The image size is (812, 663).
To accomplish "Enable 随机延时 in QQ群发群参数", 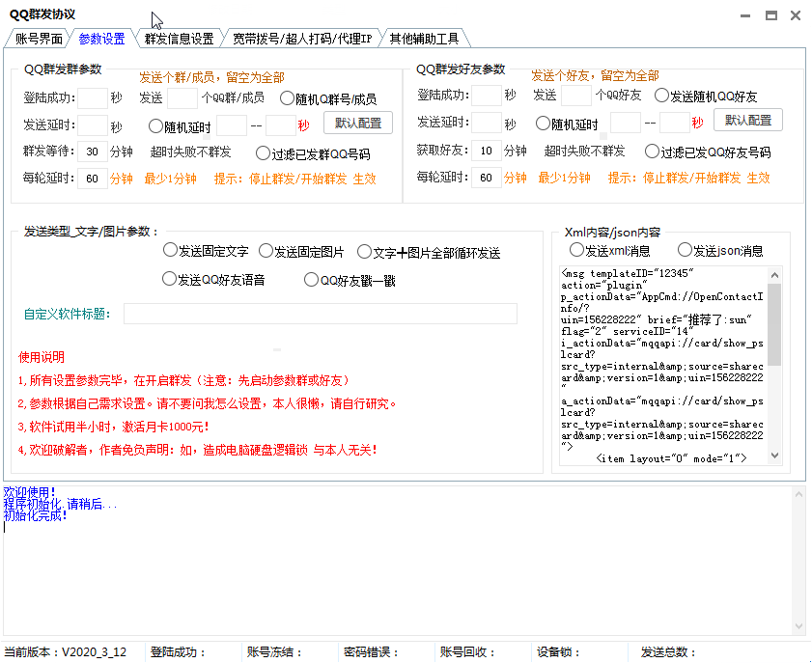I will click(x=180, y=126).
